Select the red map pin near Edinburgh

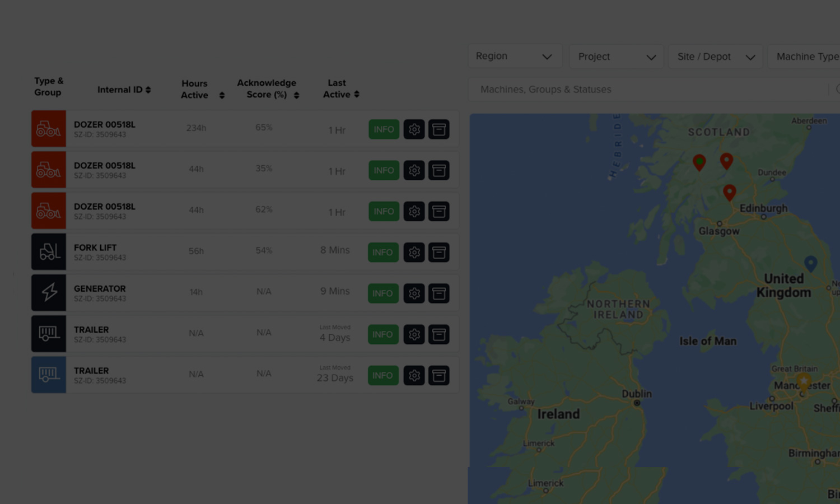tap(729, 192)
